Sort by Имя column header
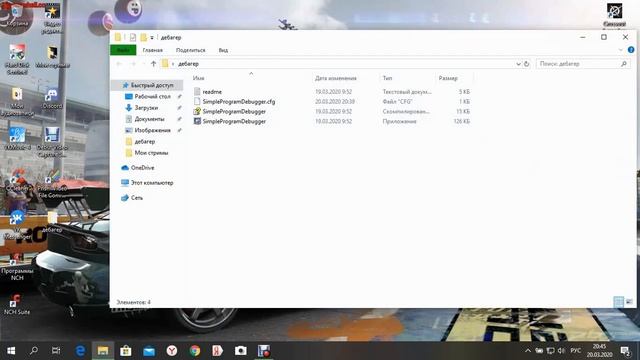The image size is (640, 360). coord(198,78)
